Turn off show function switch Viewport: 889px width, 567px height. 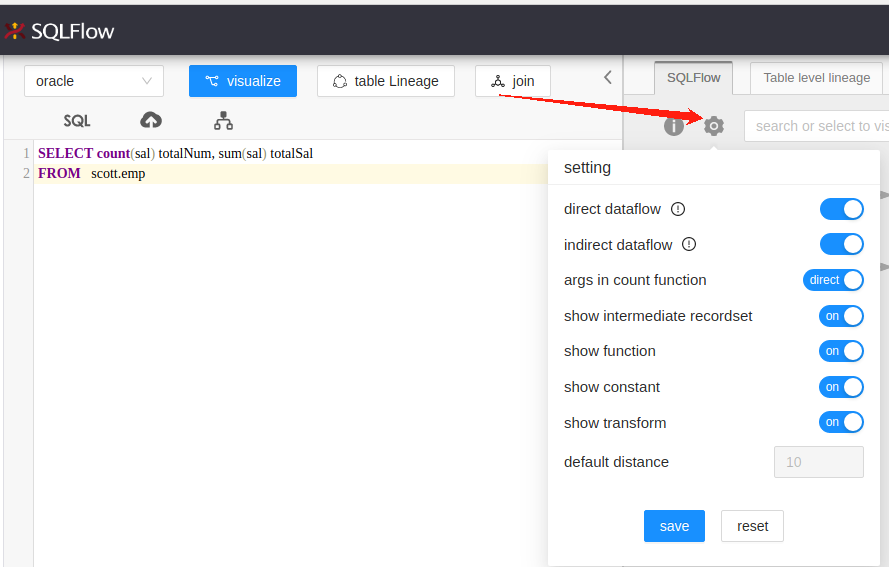click(x=841, y=351)
